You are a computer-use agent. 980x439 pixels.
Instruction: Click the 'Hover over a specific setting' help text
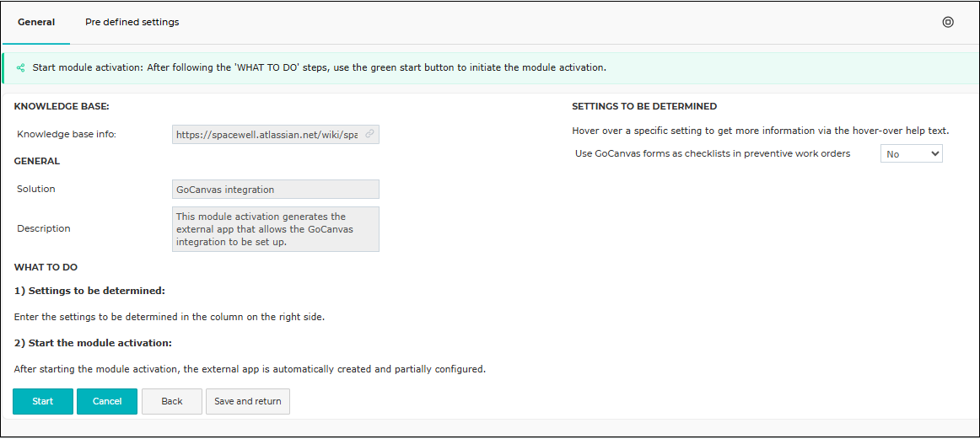tap(761, 131)
